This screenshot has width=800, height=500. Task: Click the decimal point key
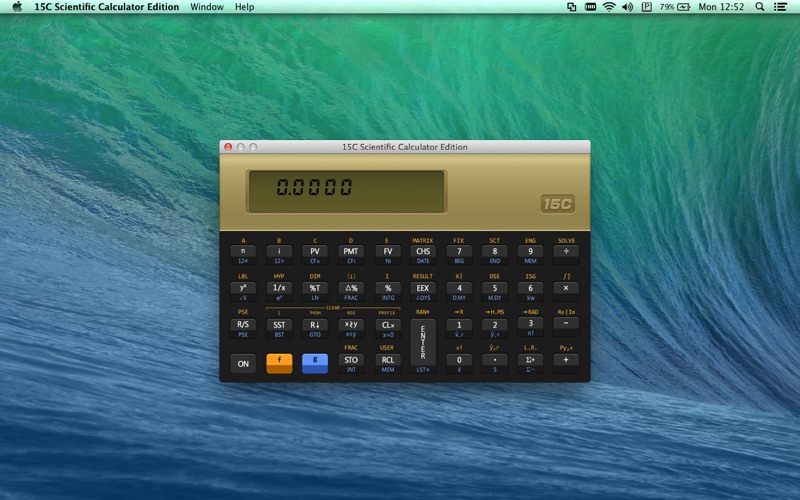pos(494,363)
